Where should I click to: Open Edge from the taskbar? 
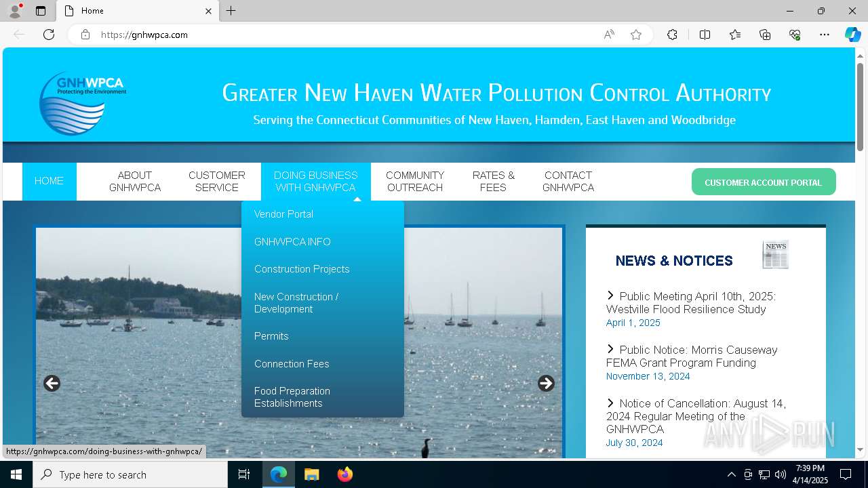[x=279, y=474]
